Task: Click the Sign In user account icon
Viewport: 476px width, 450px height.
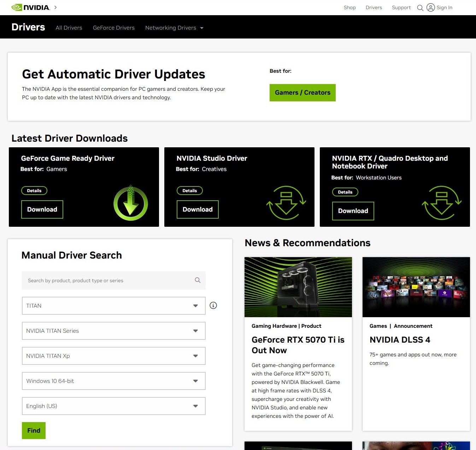Action: 430,7
